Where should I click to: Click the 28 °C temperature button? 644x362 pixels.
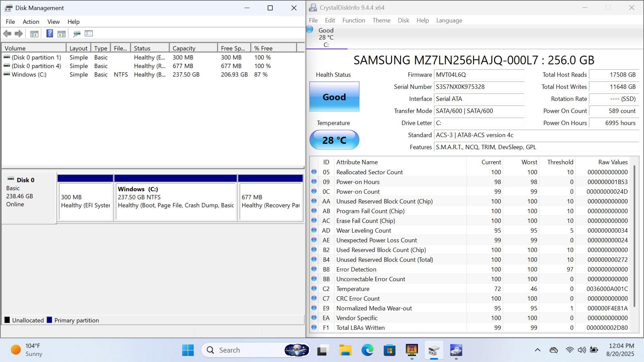[x=334, y=140]
